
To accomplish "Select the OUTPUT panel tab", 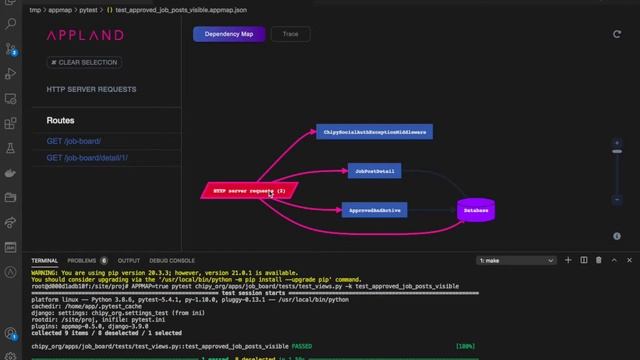I will [x=129, y=260].
